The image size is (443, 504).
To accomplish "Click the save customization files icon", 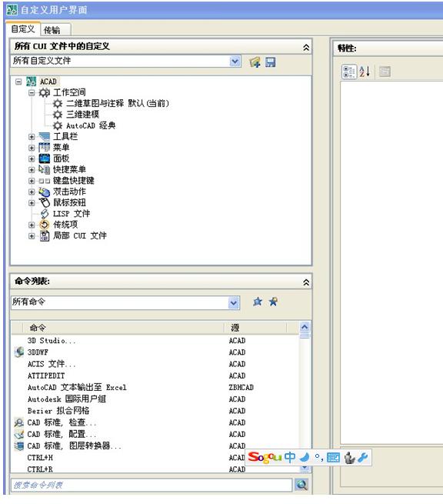I will click(271, 62).
